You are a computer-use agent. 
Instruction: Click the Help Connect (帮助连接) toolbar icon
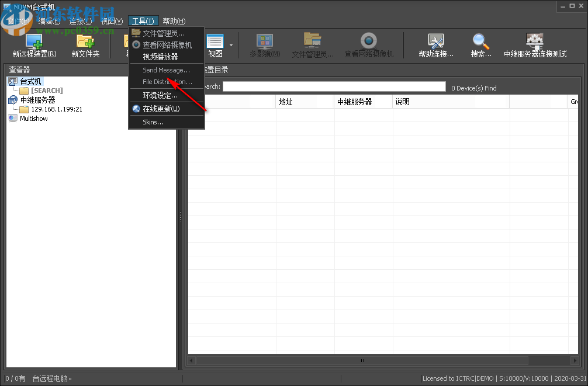(x=436, y=41)
